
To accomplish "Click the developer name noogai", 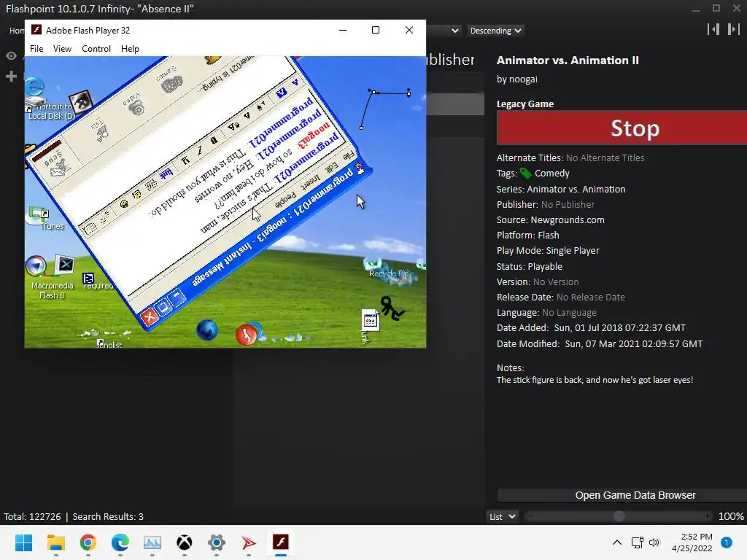I will pyautogui.click(x=524, y=79).
